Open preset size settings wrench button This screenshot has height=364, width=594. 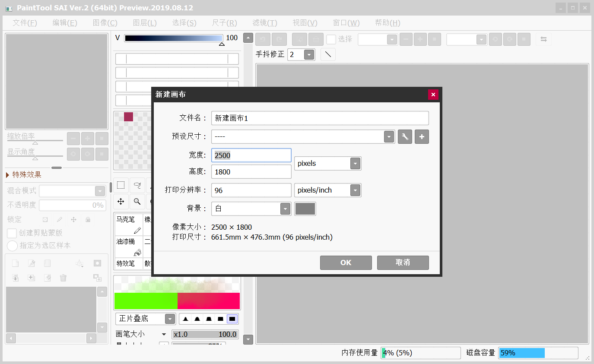point(405,137)
